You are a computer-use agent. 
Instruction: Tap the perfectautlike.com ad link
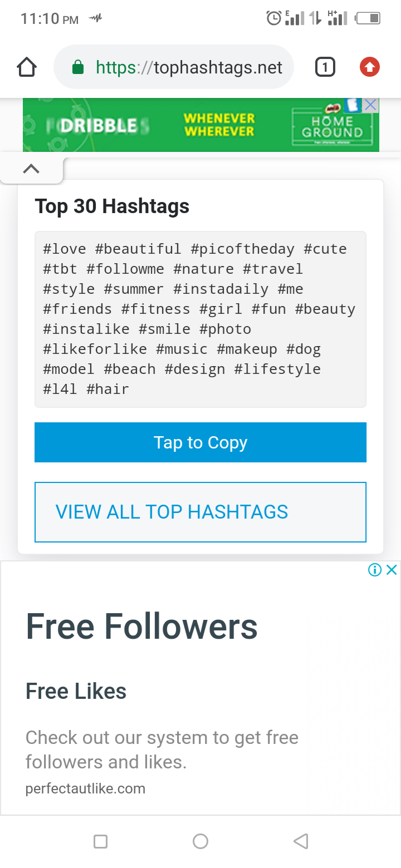[85, 788]
